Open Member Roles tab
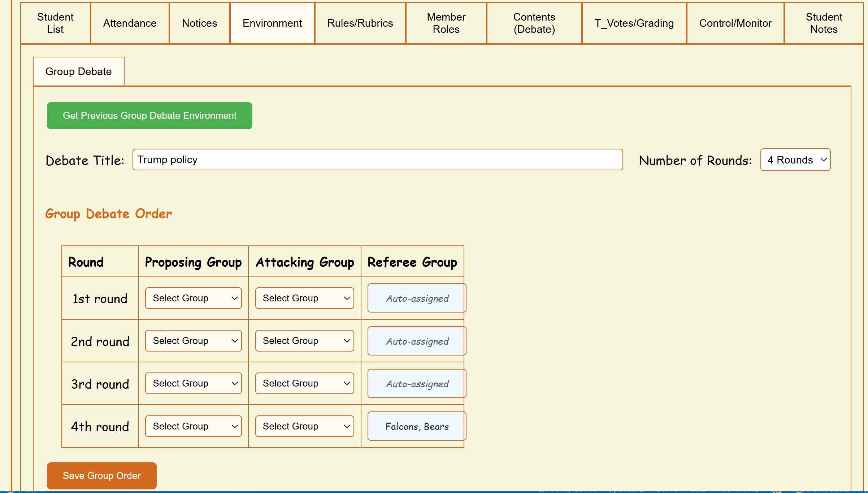The height and width of the screenshot is (493, 868). (446, 23)
